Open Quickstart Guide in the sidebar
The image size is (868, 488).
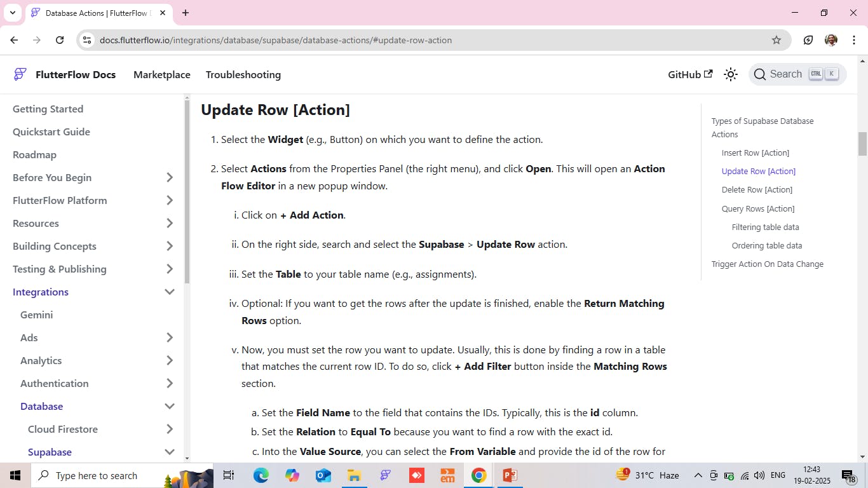51,132
